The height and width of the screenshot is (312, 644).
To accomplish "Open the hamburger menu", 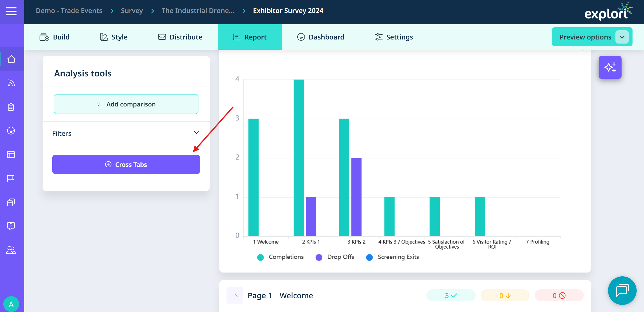I will click(11, 11).
